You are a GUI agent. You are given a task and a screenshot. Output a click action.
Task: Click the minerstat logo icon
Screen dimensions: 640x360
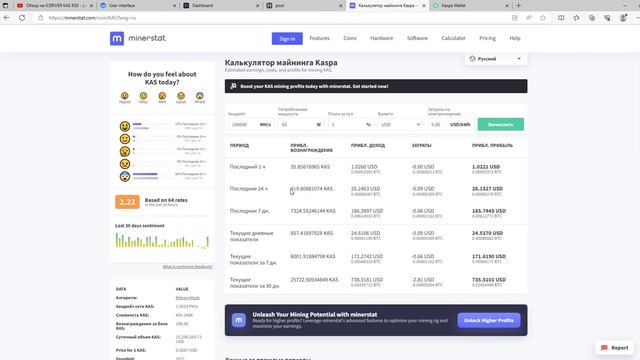click(117, 38)
